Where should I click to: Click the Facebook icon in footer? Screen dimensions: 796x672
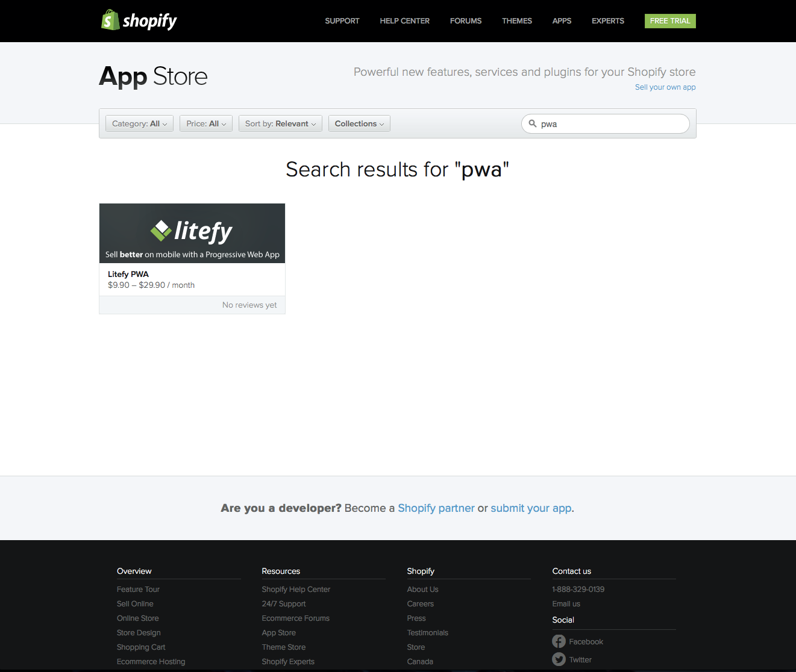coord(559,641)
